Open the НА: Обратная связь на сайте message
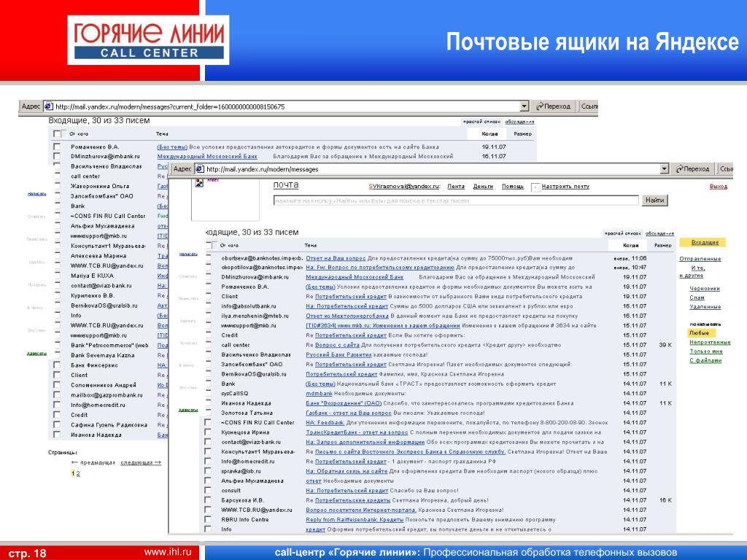 [347, 471]
